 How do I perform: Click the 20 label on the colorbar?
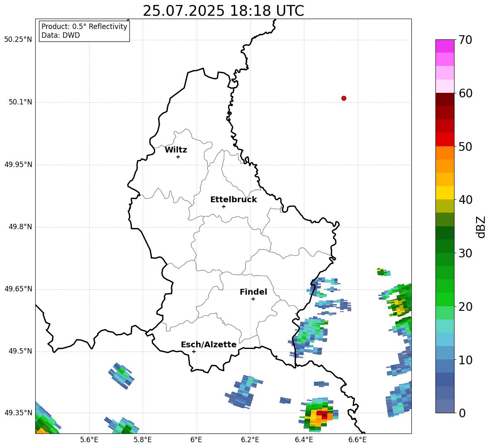coord(465,306)
